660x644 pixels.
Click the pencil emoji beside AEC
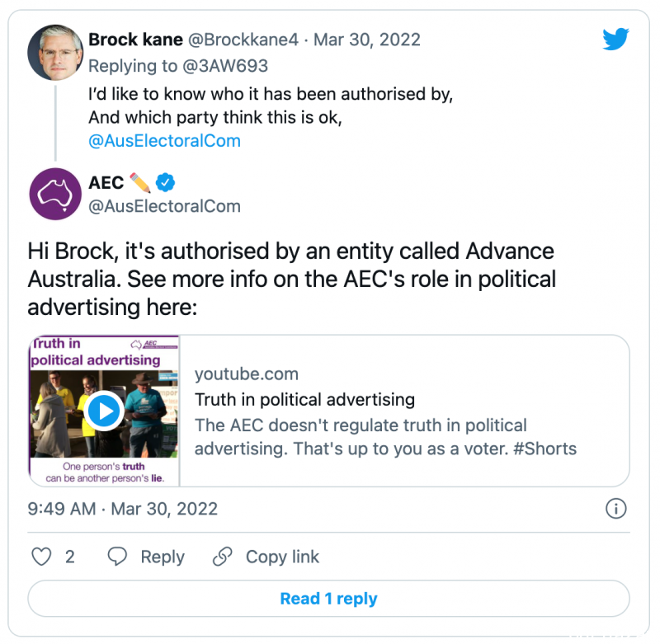pos(139,182)
